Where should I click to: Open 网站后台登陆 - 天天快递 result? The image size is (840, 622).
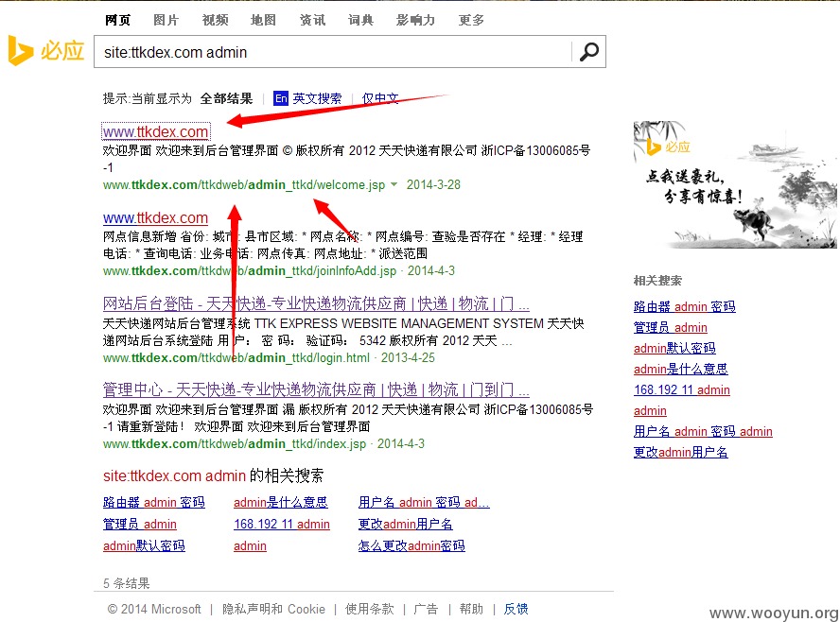[x=316, y=304]
